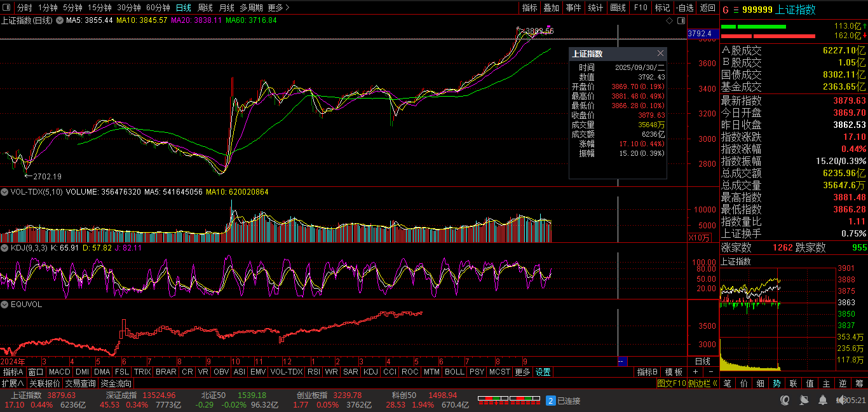Image resolution: width=868 pixels, height=412 pixels.
Task: Click the blue timeline scroll marker
Action: click(622, 361)
